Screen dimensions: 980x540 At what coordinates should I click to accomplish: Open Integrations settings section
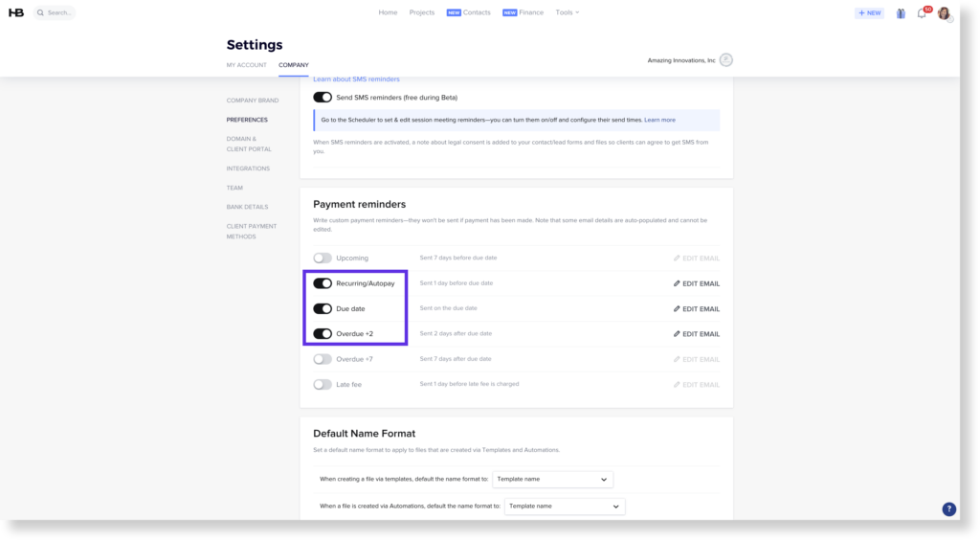click(248, 169)
